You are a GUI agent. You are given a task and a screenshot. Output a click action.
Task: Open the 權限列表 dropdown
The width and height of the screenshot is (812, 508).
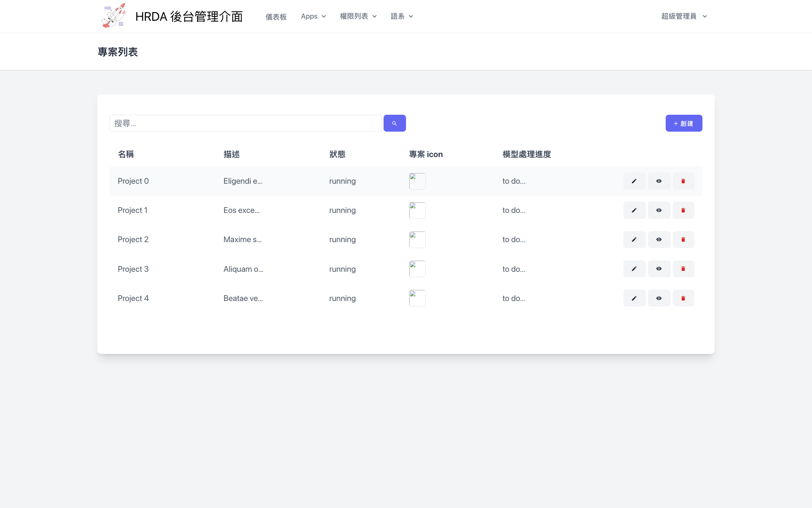(358, 16)
